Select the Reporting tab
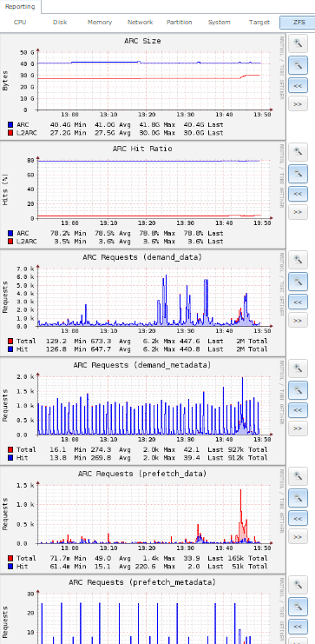The width and height of the screenshot is (315, 644). point(20,7)
